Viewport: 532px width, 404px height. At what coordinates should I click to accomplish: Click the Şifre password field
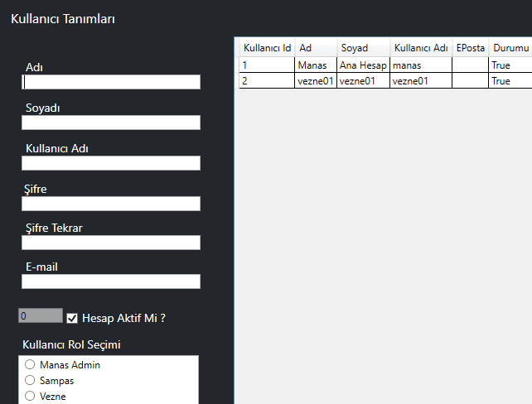pos(111,204)
